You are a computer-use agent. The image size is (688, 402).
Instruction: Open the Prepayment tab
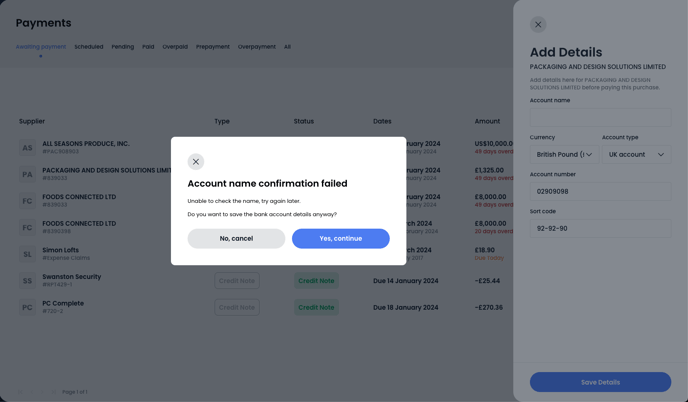click(x=213, y=47)
